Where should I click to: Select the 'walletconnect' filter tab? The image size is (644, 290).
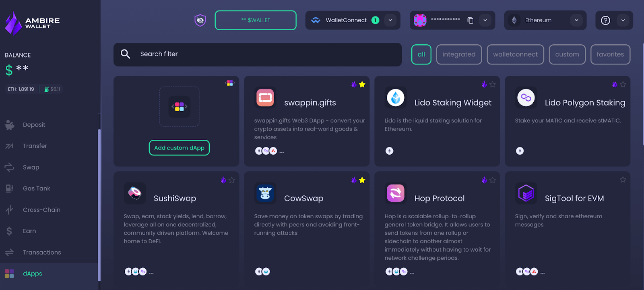point(515,54)
